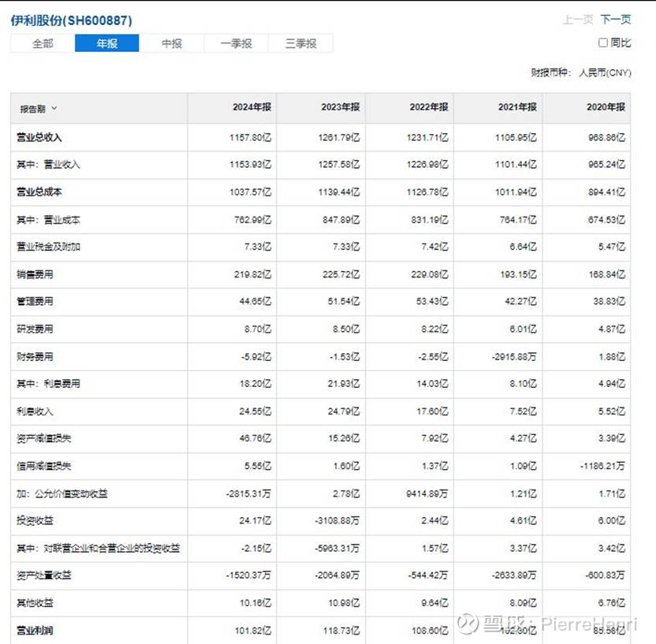Screen dimensions: 656x644
Task: Click the 上一页 link
Action: point(578,19)
